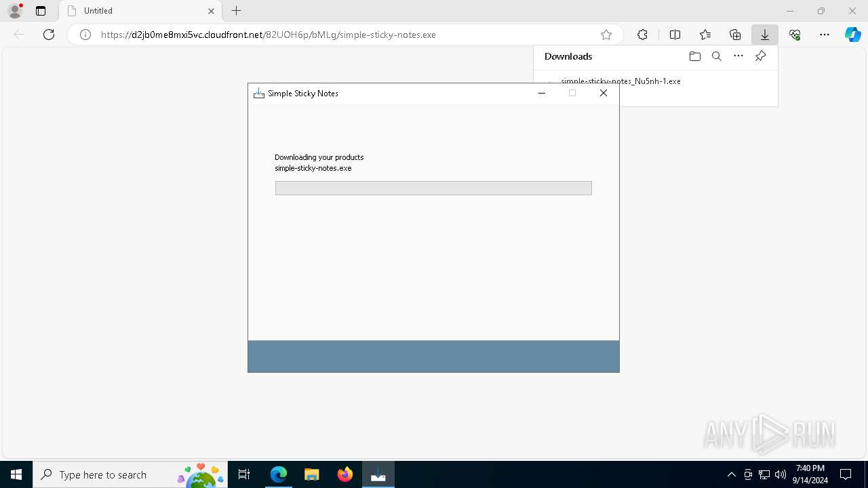The height and width of the screenshot is (488, 868).
Task: Open Browser essentials heart icon
Action: pos(795,35)
